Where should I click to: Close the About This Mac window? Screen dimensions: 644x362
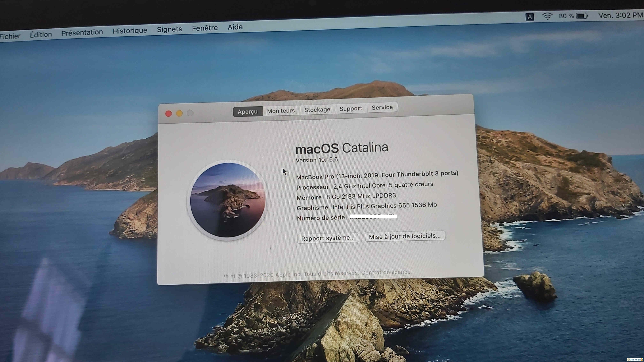click(x=169, y=114)
